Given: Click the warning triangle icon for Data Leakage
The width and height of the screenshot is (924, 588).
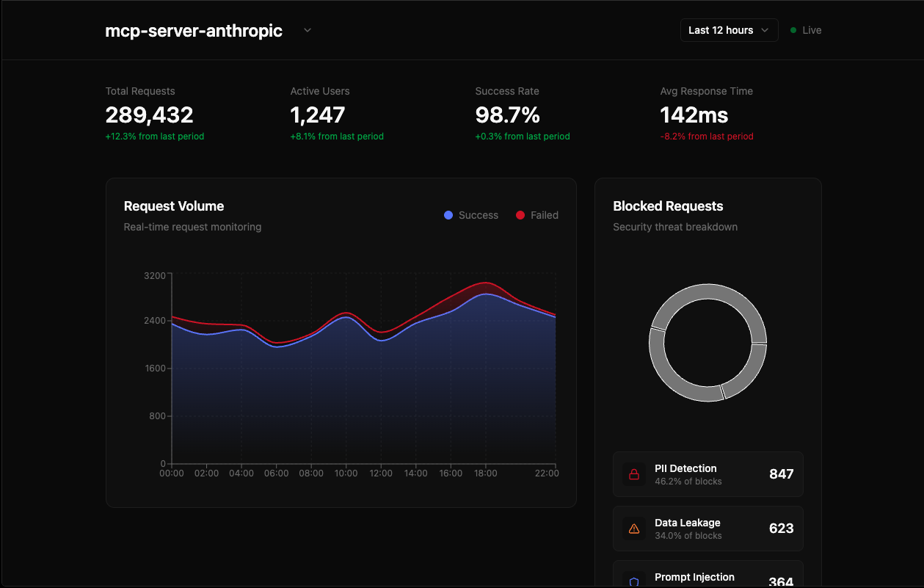Looking at the screenshot, I should pos(634,529).
